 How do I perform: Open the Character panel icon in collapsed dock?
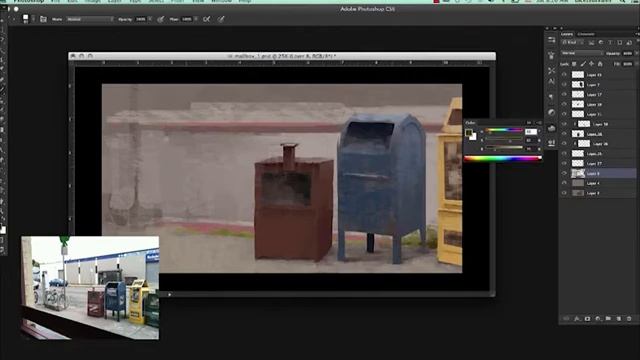coord(551,82)
